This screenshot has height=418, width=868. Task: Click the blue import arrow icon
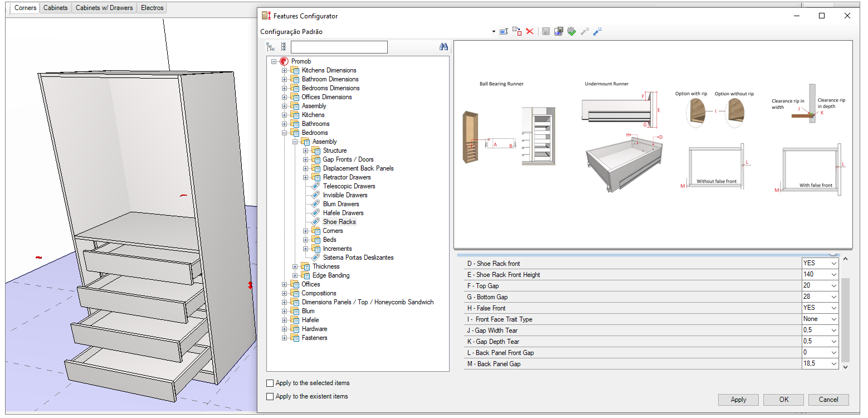[x=597, y=32]
